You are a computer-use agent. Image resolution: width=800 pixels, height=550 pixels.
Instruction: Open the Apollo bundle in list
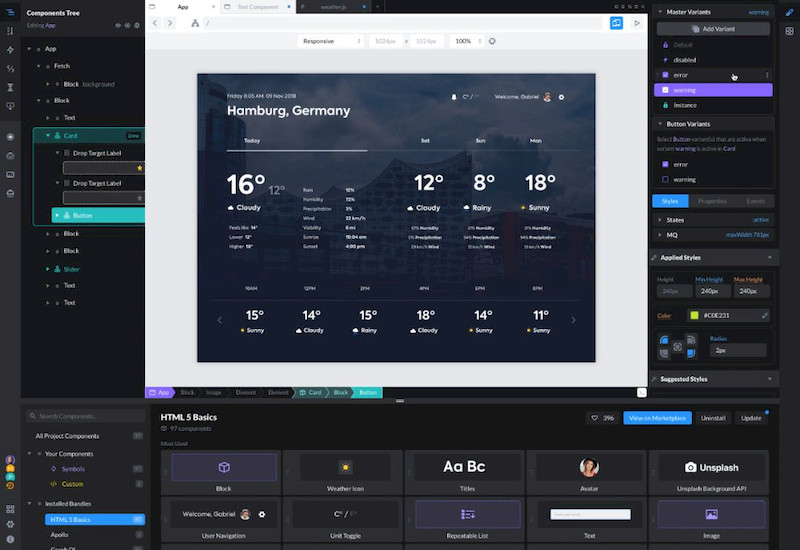[x=59, y=535]
